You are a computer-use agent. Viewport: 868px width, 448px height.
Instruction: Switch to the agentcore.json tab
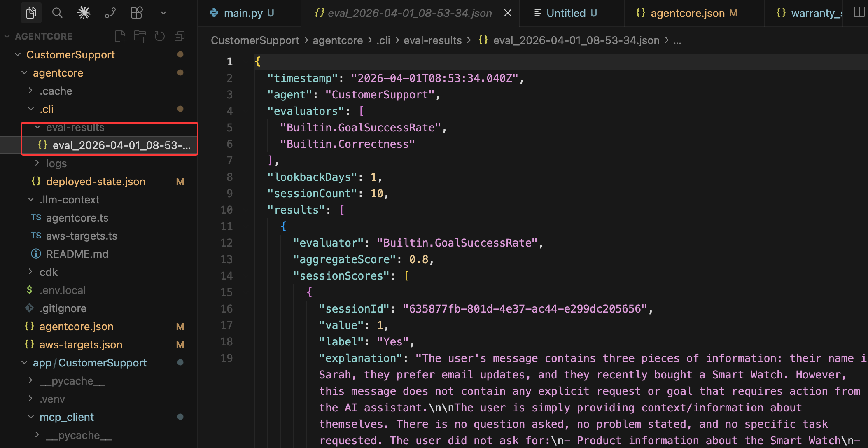tap(687, 13)
